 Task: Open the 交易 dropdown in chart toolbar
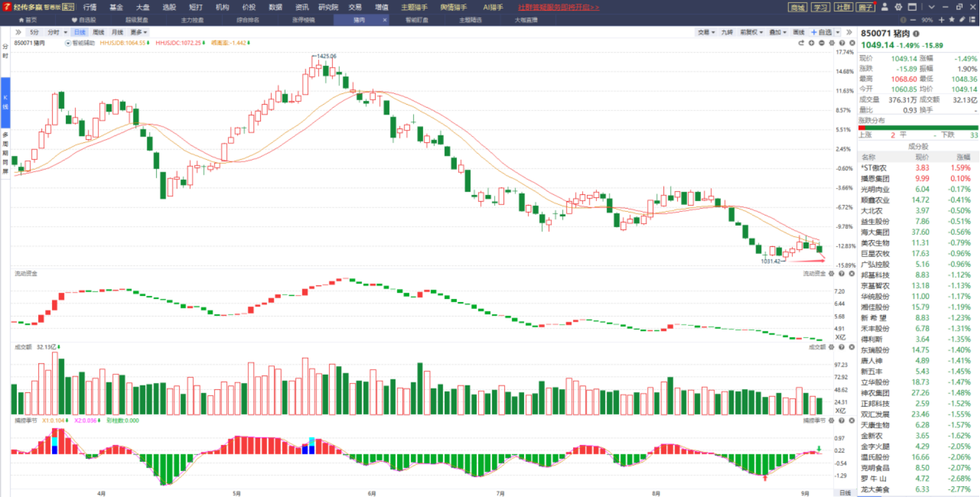[706, 32]
